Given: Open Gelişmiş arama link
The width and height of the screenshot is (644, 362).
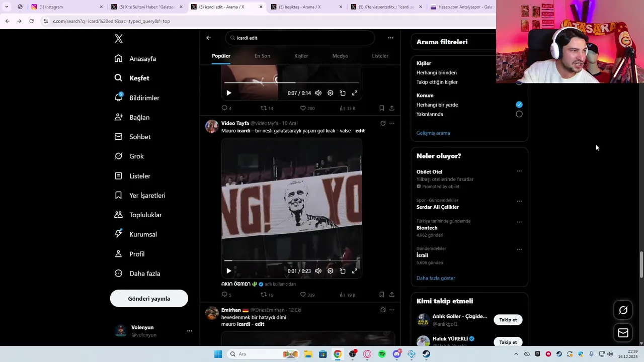Looking at the screenshot, I should pyautogui.click(x=433, y=133).
